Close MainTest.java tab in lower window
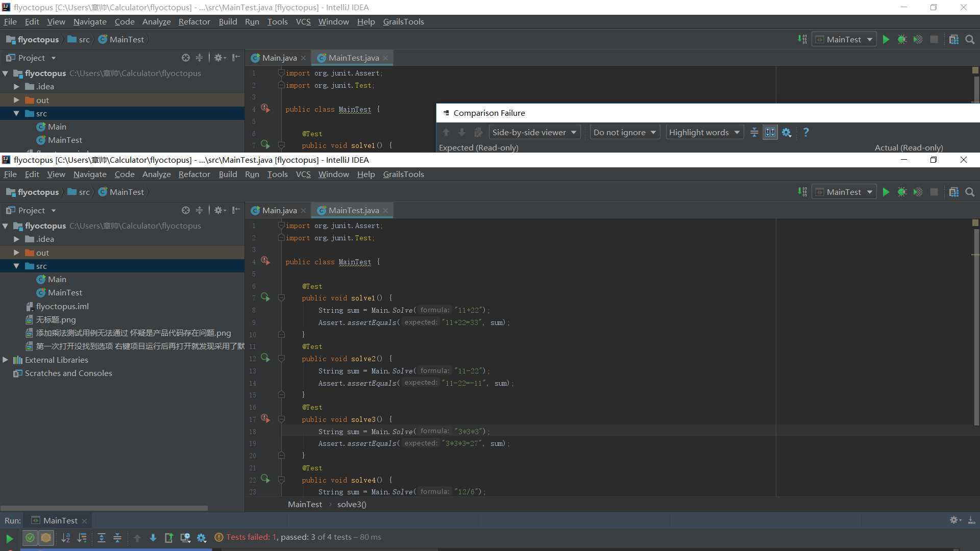This screenshot has height=551, width=980. (385, 211)
